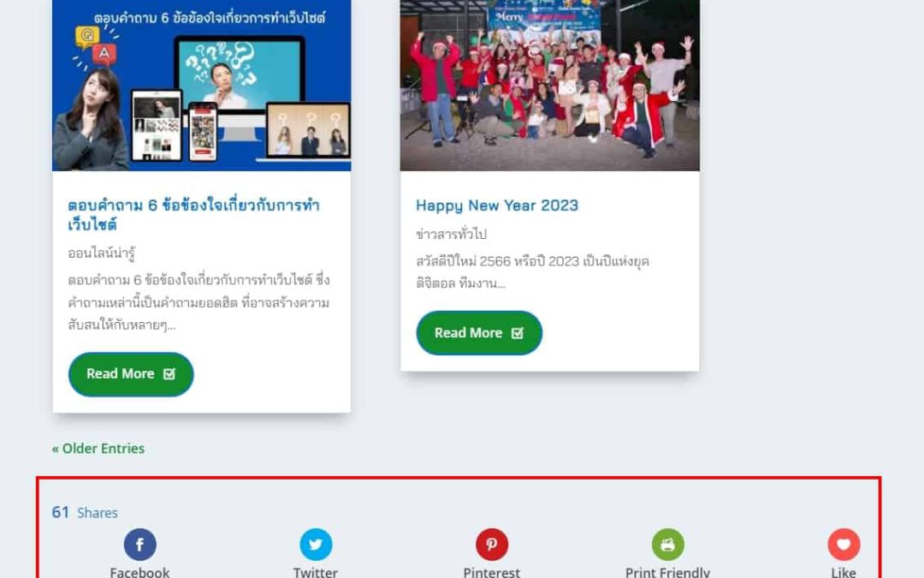This screenshot has width=924, height=578.
Task: Open the blue website questions banner thumbnail
Action: (202, 86)
